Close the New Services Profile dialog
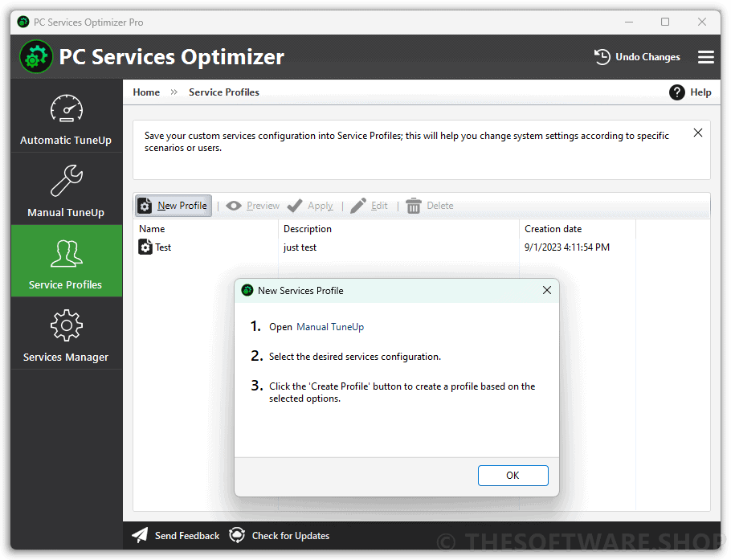The image size is (731, 560). coord(547,291)
